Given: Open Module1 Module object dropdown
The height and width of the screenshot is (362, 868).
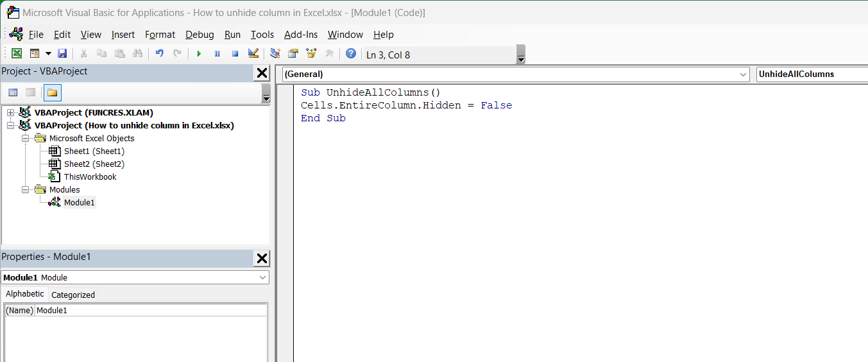Looking at the screenshot, I should [x=262, y=277].
